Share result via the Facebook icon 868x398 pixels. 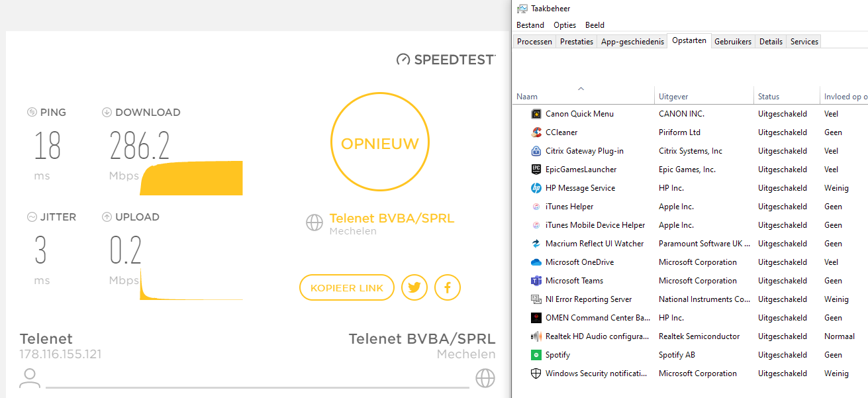(x=448, y=288)
